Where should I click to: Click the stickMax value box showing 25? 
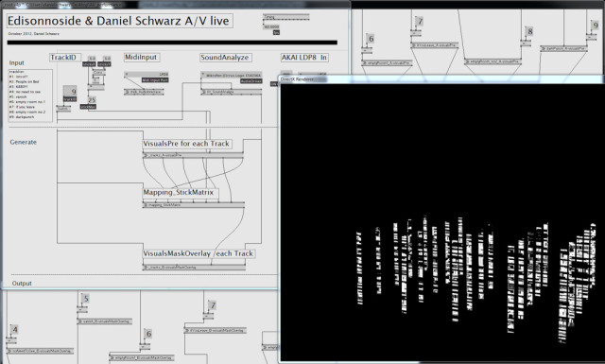coord(92,100)
